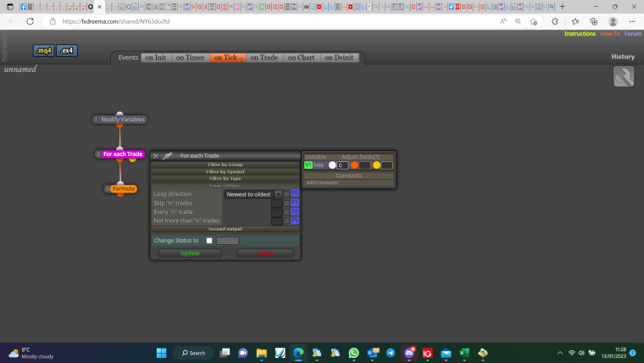Screen dimensions: 644x363
Task: Click the orange-bordered adjust field
Action: [x=364, y=165]
